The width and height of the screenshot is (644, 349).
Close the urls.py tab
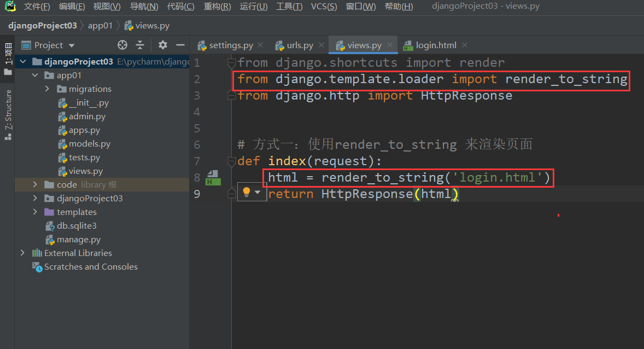[321, 45]
